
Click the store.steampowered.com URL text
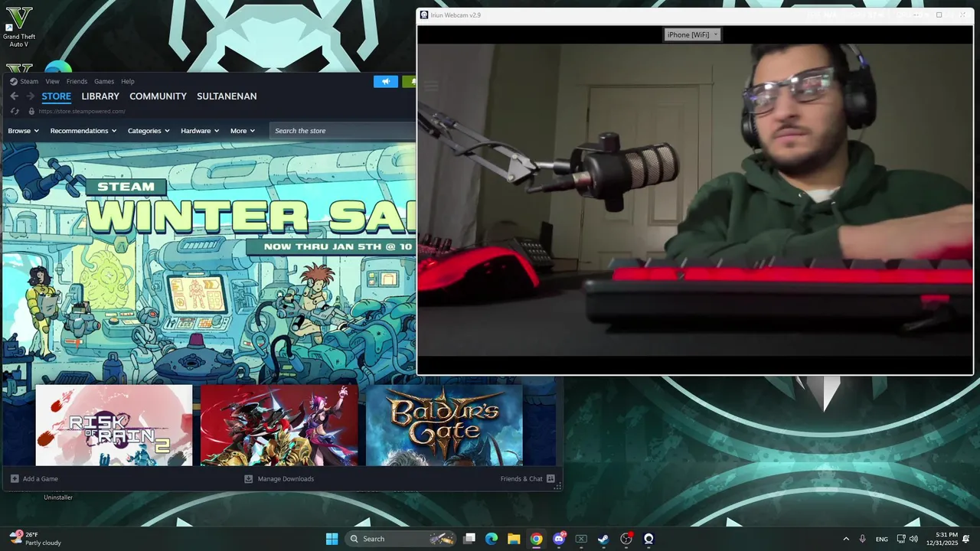(x=82, y=111)
